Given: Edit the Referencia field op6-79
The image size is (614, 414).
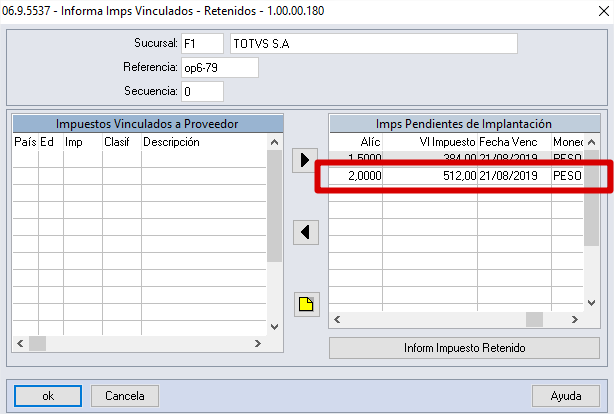Looking at the screenshot, I should coord(220,67).
